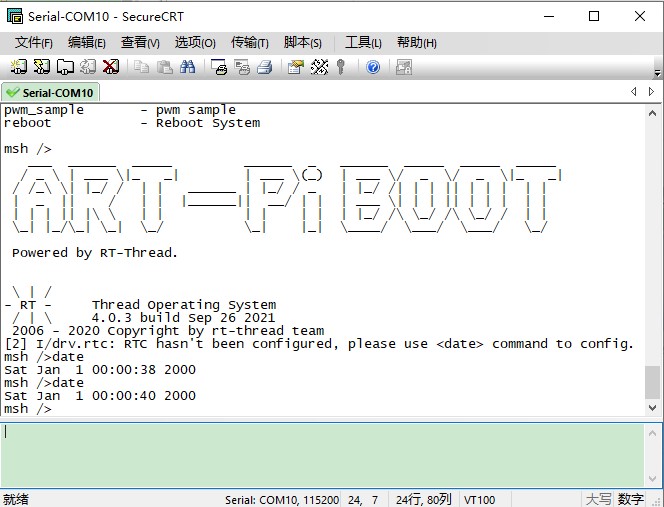Click green check mark on Serial-COM10 tab
This screenshot has width=664, height=507.
click(x=13, y=92)
